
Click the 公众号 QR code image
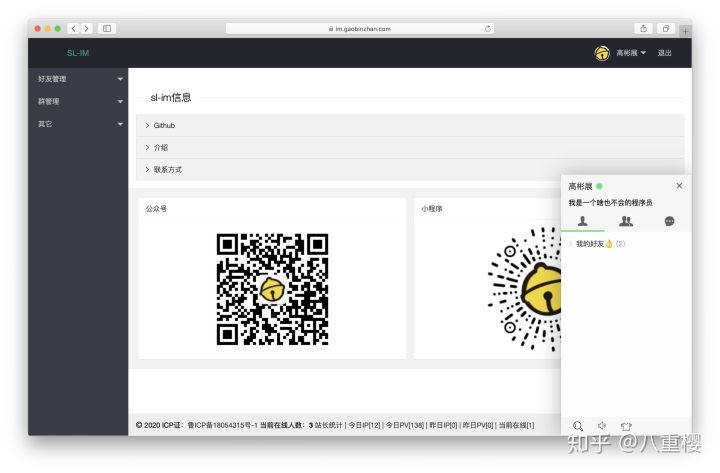tap(272, 289)
